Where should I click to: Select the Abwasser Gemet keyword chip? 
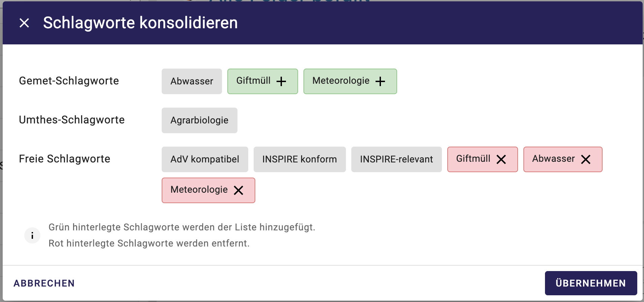pyautogui.click(x=192, y=81)
